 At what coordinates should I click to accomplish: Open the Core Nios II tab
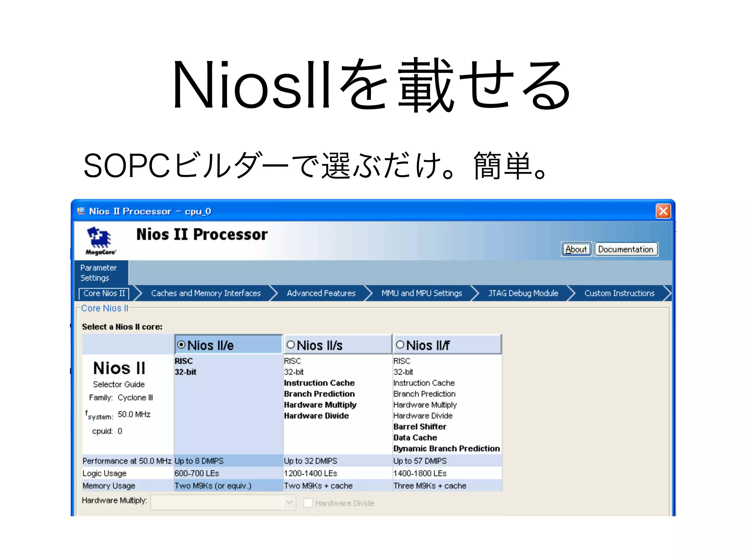[x=104, y=293]
